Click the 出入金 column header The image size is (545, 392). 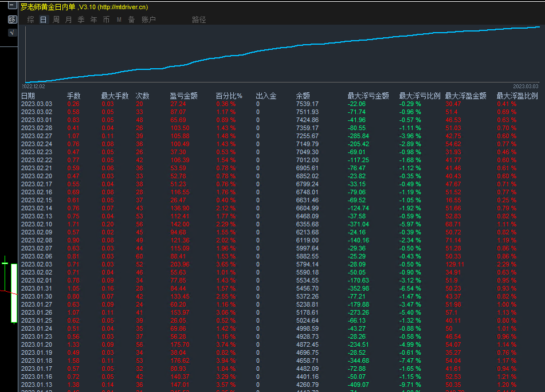coord(266,96)
